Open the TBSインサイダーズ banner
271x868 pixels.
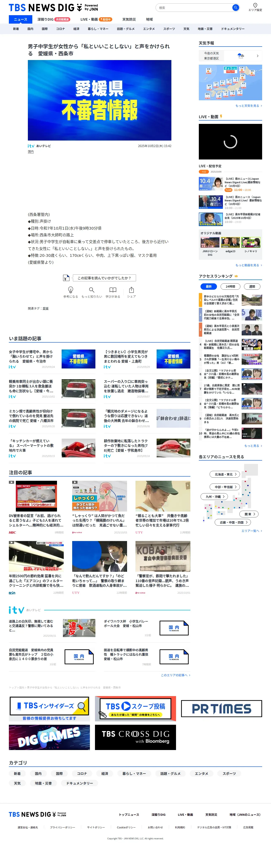click(49, 709)
